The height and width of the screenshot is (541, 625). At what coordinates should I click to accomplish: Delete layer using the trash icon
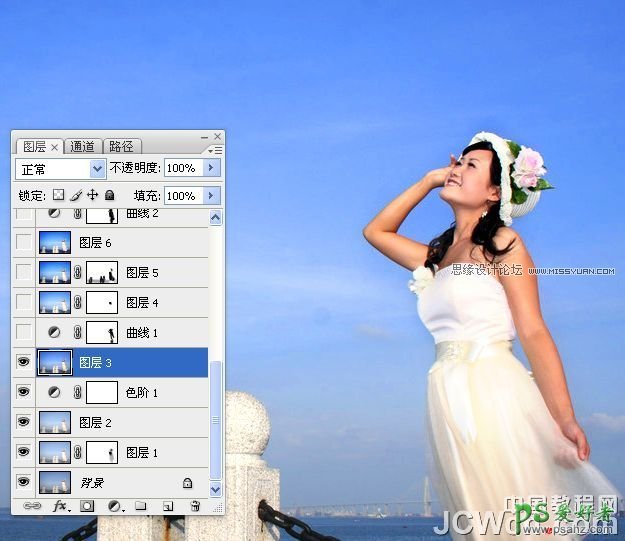(195, 506)
